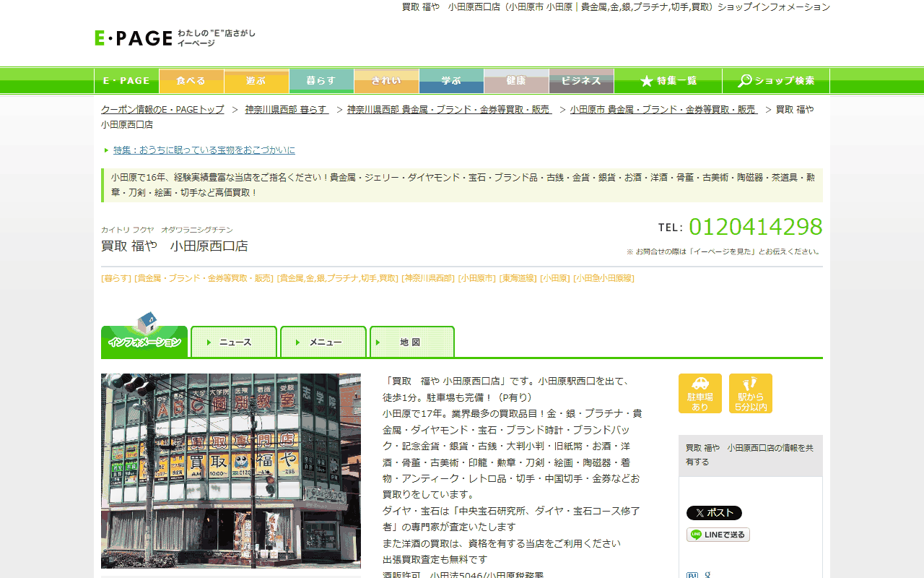Click the [小田原市] tag link
Screen dimensions: 924x578
477,278
